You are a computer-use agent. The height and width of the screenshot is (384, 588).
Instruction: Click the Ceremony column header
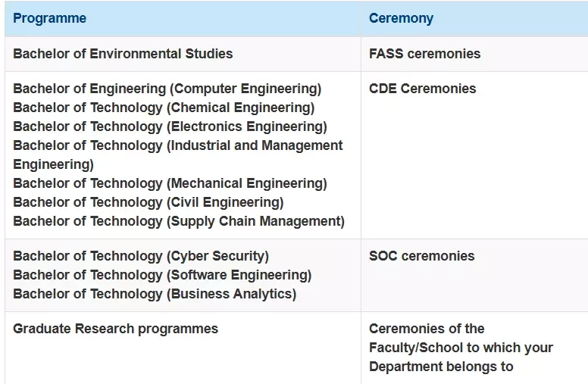pyautogui.click(x=401, y=18)
